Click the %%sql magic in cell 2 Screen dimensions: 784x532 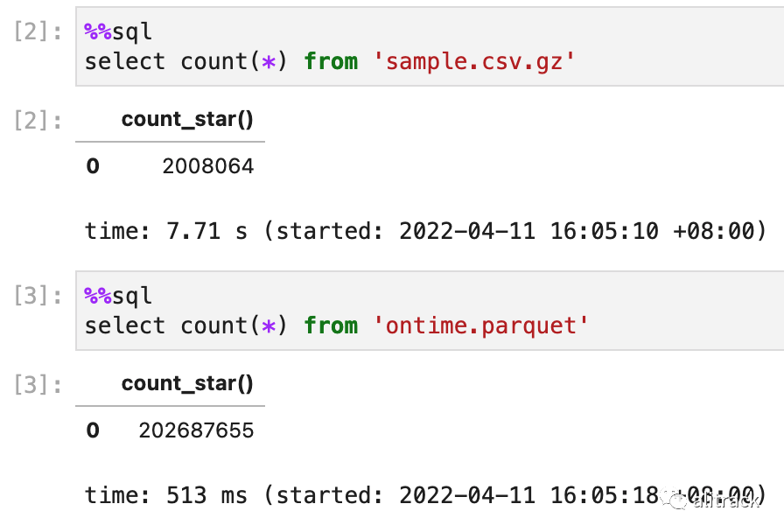pyautogui.click(x=118, y=32)
